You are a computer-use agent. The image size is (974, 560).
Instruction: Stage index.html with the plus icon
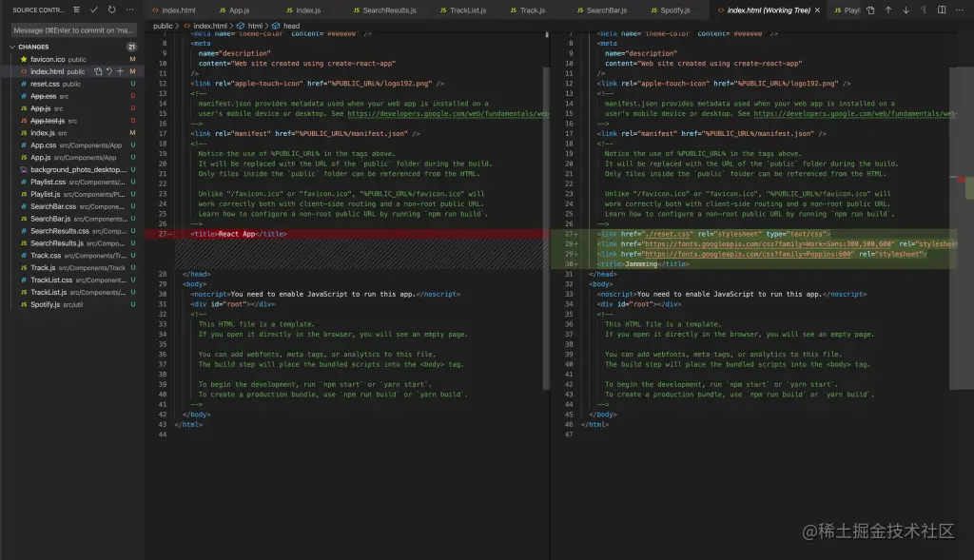click(x=121, y=71)
